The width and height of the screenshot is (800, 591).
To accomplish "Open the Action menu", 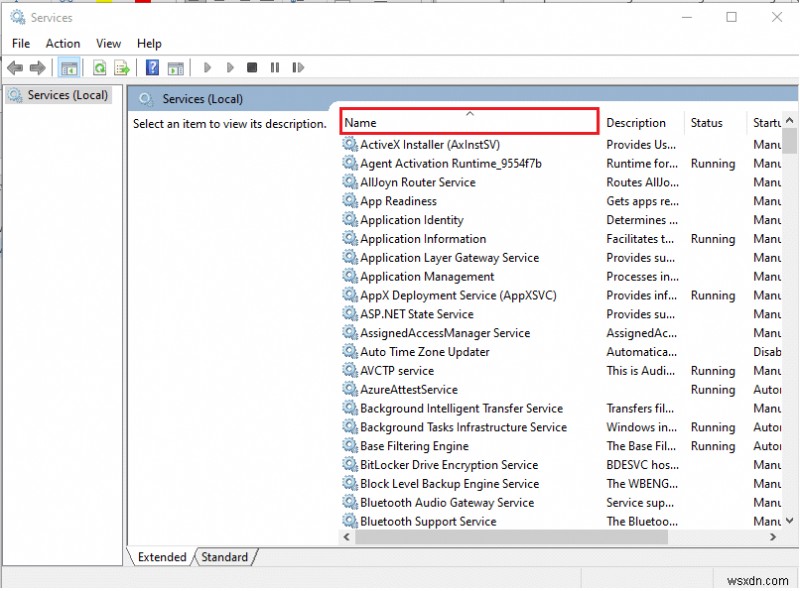I will tap(63, 43).
